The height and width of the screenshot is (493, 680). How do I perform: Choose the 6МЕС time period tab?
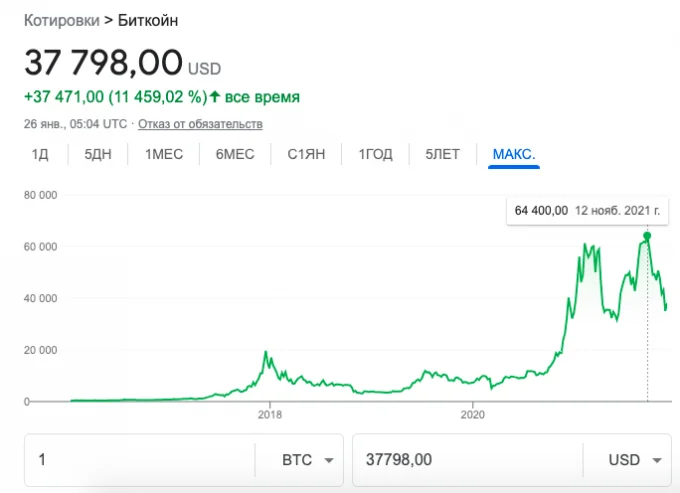(x=235, y=154)
